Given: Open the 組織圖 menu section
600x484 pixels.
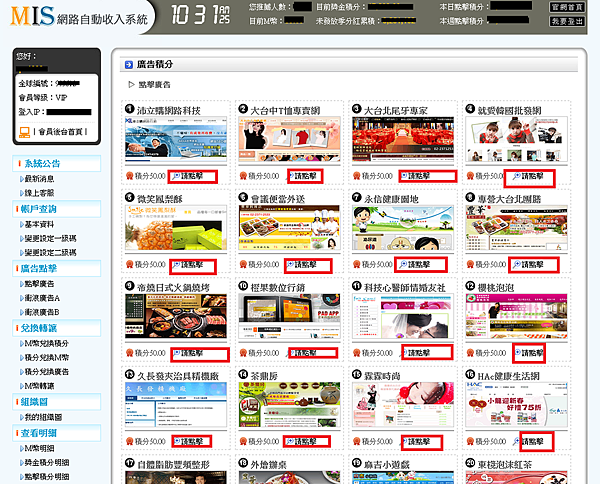Looking at the screenshot, I should tap(57, 402).
